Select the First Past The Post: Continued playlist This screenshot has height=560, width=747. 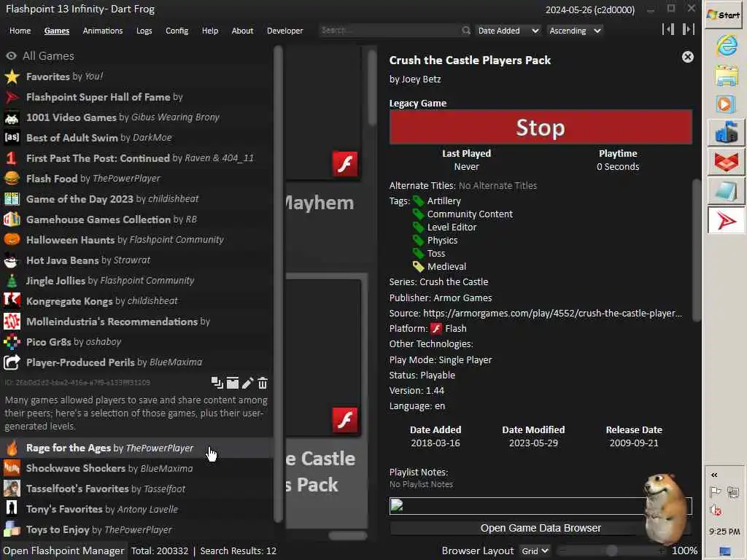[x=137, y=158]
